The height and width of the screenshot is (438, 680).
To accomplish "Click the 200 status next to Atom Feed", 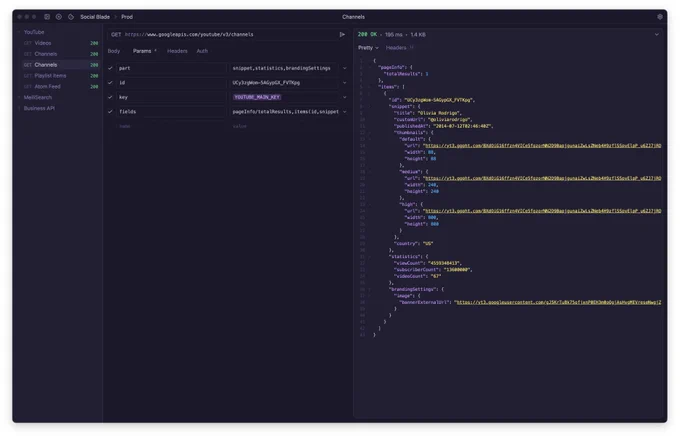I will [x=94, y=86].
